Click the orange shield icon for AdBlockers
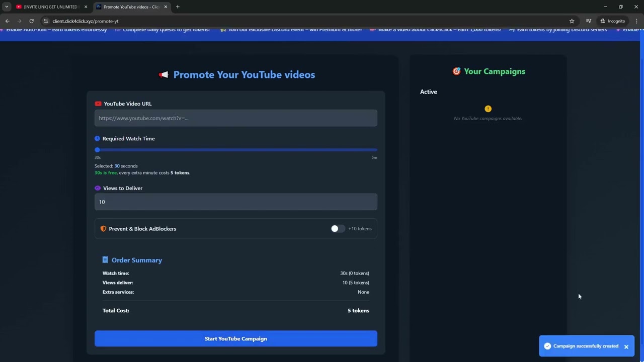This screenshot has width=644, height=362. [103, 229]
